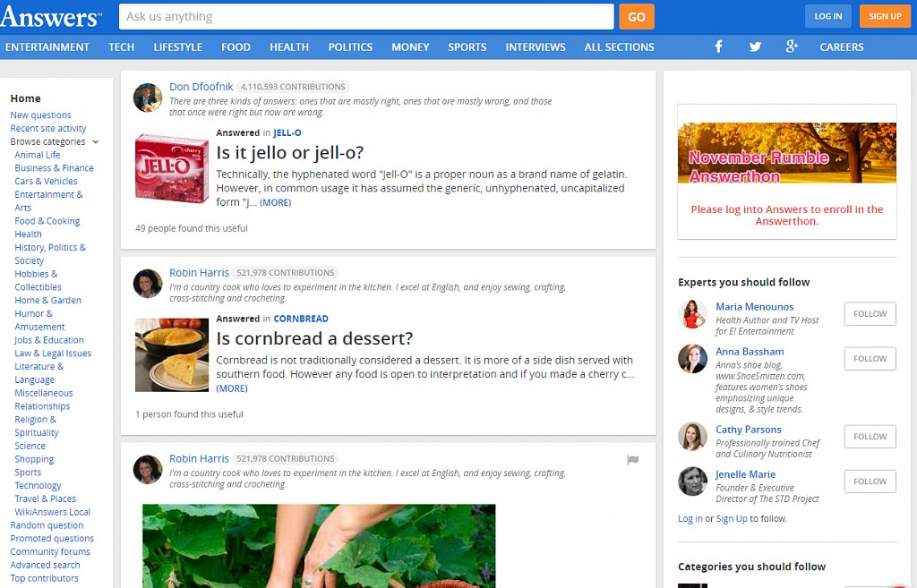Go to New questions in sidebar
Screen dimensions: 917x588
pos(40,115)
